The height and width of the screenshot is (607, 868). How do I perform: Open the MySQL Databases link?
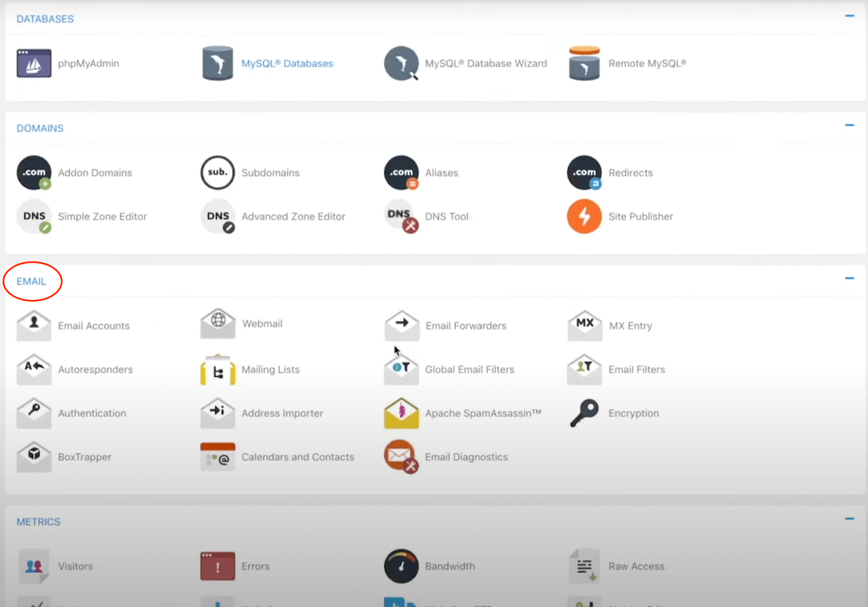287,63
